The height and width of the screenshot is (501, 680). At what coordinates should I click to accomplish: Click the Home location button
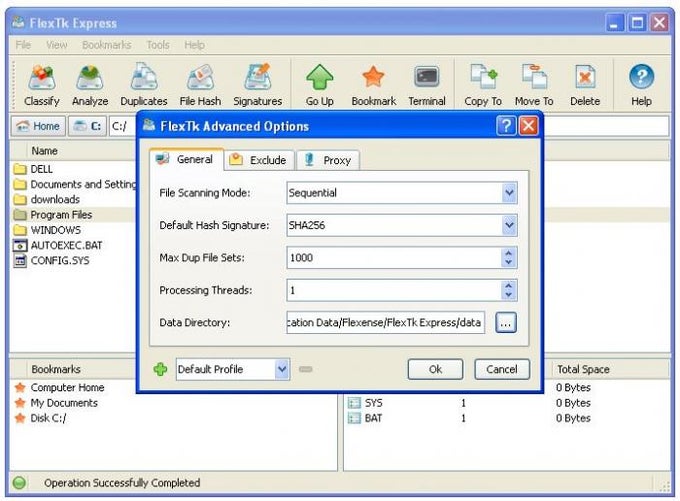[38, 126]
